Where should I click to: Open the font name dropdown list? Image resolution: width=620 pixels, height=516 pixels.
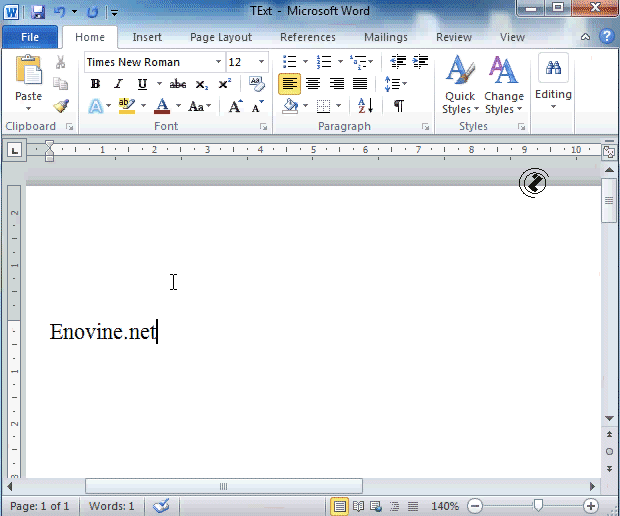218,62
